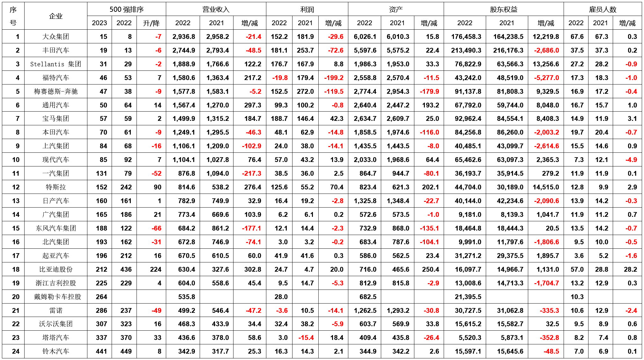This screenshot has height=360, width=644.
Task: Click the 东风汽车集团 cell
Action: 56,228
